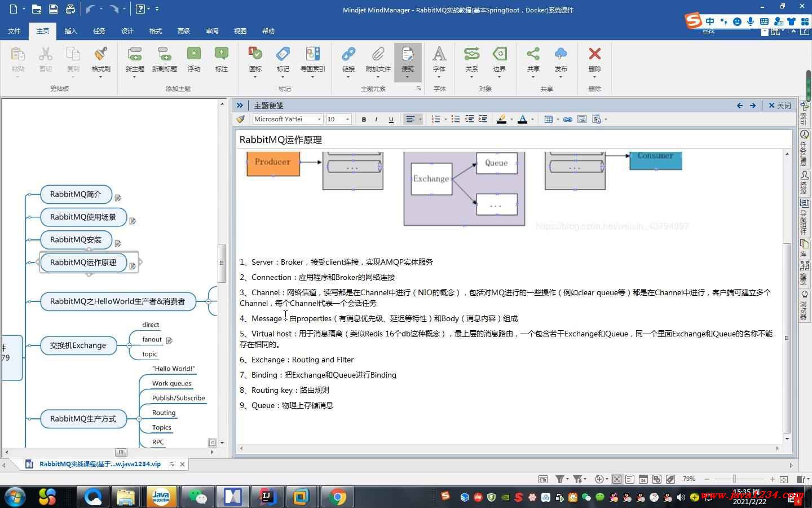This screenshot has height=508, width=812.
Task: Insert image from the notes toolbar
Action: coord(582,119)
